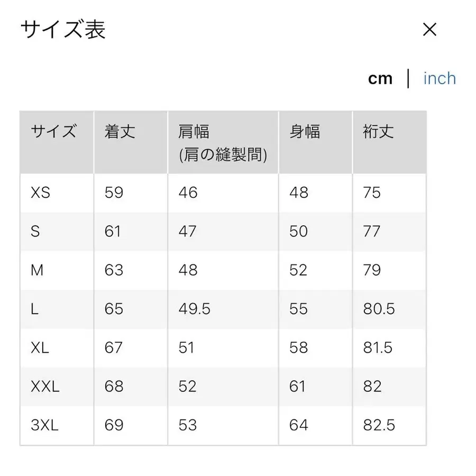The height and width of the screenshot is (476, 476).
Task: Click the 59 body length value for XS
Action: (x=113, y=193)
